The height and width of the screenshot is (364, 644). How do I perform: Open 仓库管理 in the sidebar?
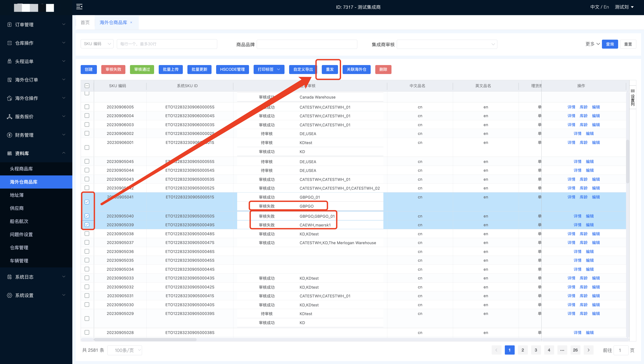tap(36, 247)
